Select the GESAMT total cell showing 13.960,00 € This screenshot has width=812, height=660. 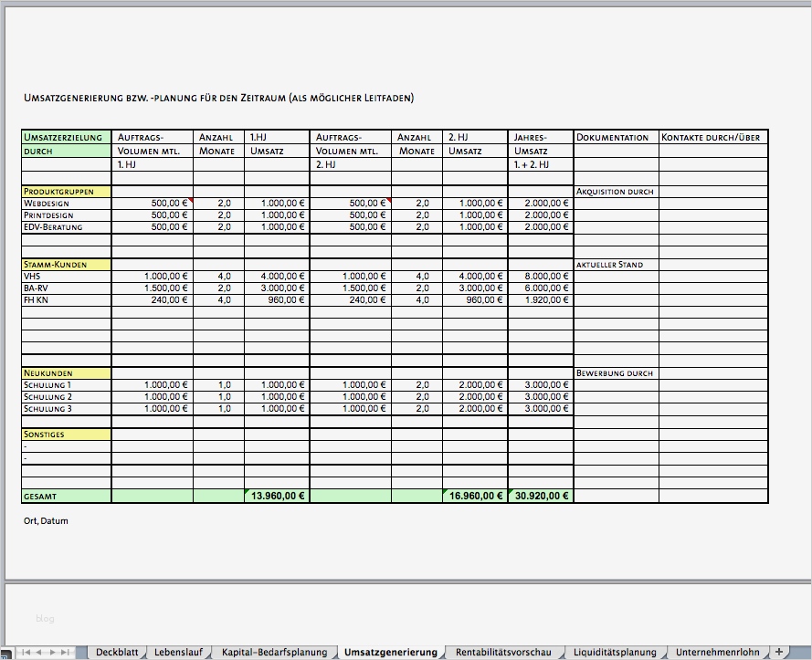276,495
